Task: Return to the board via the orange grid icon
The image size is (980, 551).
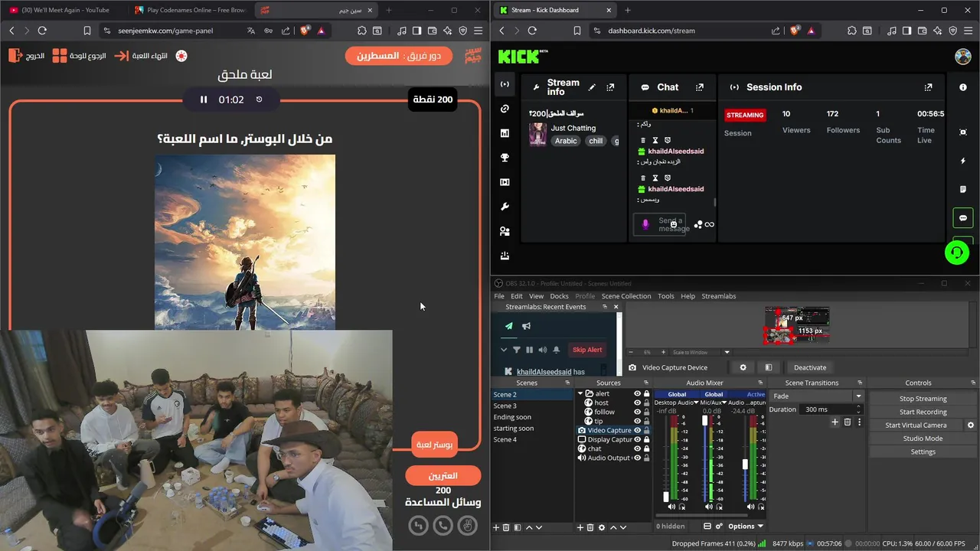Action: click(x=60, y=56)
